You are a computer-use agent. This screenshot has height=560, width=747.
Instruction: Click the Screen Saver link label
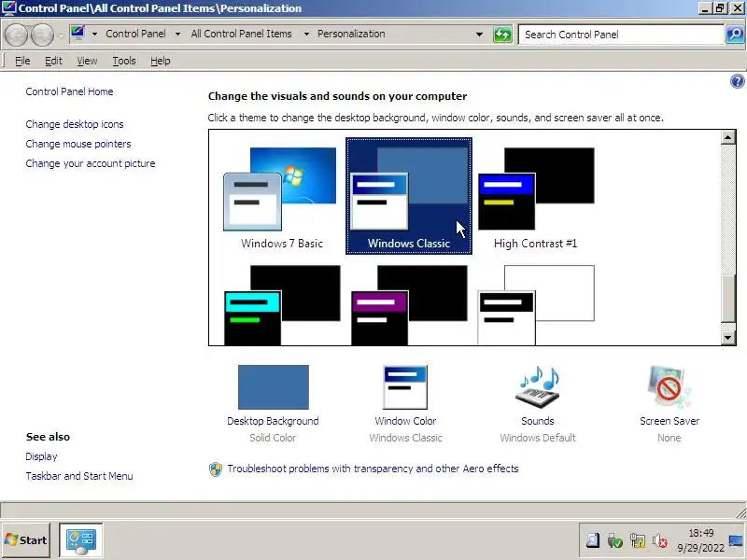[x=669, y=421]
